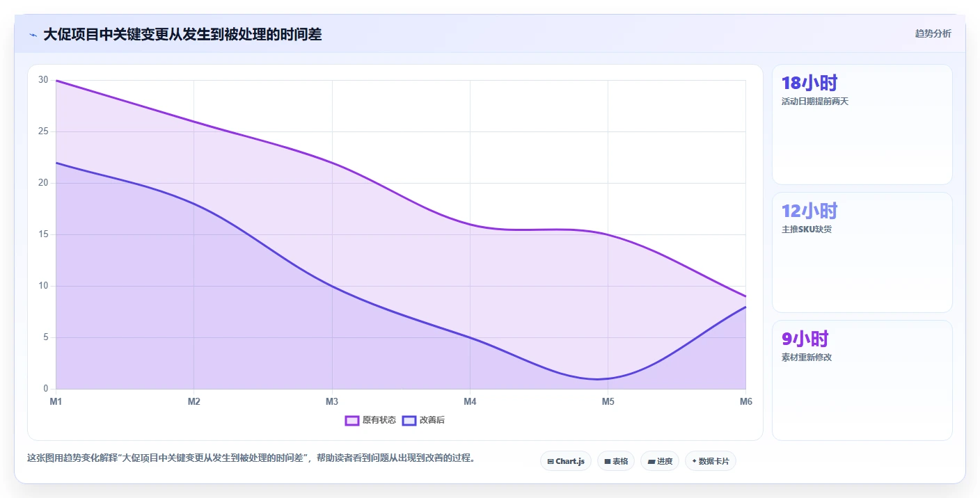Click the 活动日期提前两天 card caption
980x498 pixels.
coord(815,102)
